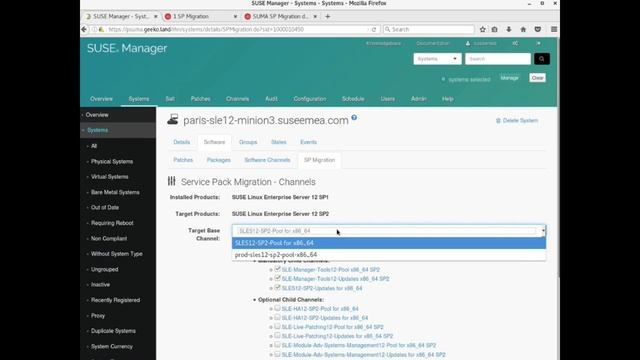The width and height of the screenshot is (640, 360).
Task: Click the browser address bar URL
Action: [206, 29]
